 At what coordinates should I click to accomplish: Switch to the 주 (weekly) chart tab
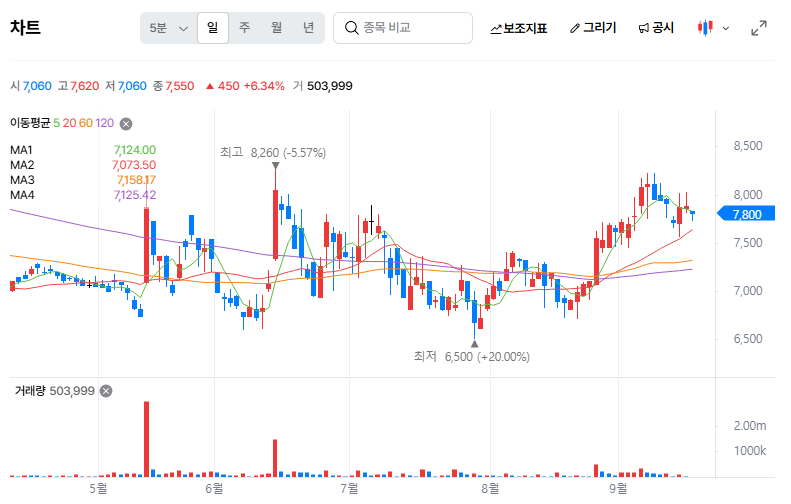pos(244,28)
